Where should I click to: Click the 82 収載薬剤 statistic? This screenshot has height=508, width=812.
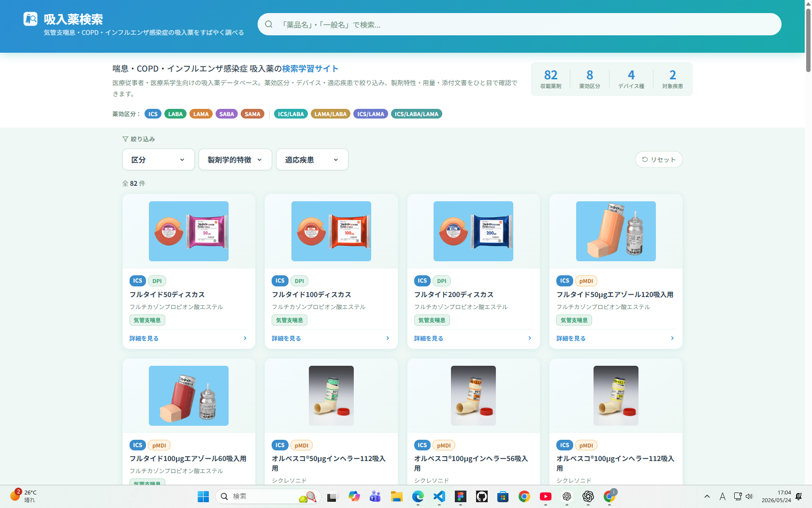(551, 79)
